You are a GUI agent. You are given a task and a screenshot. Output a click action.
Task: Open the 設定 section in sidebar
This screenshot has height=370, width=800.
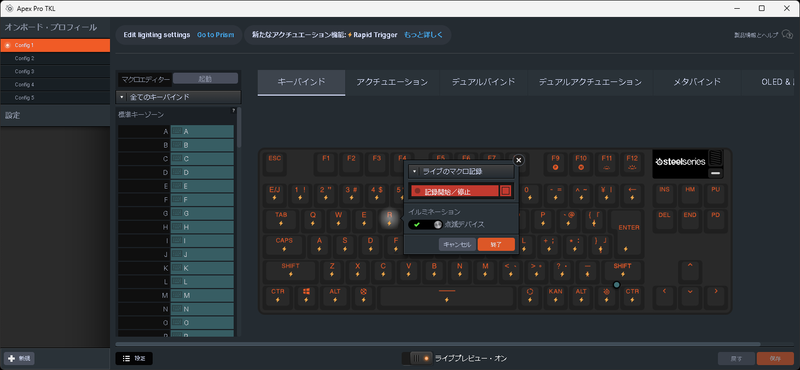click(55, 116)
